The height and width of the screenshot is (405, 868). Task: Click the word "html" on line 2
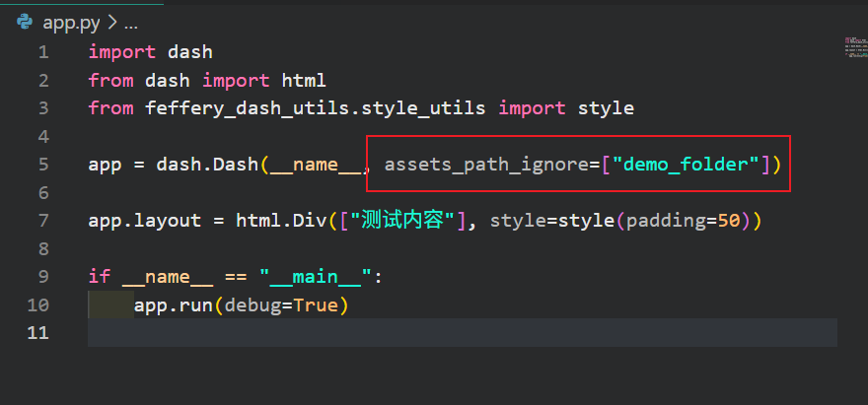(304, 81)
